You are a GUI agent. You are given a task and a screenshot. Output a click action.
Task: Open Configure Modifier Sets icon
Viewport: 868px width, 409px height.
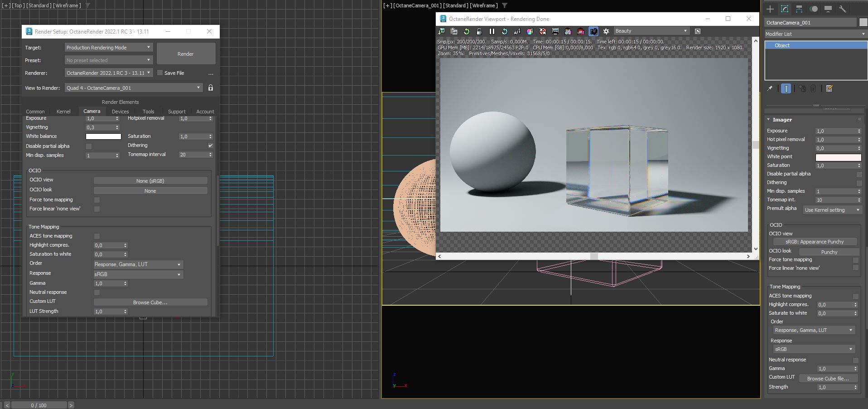coord(829,89)
